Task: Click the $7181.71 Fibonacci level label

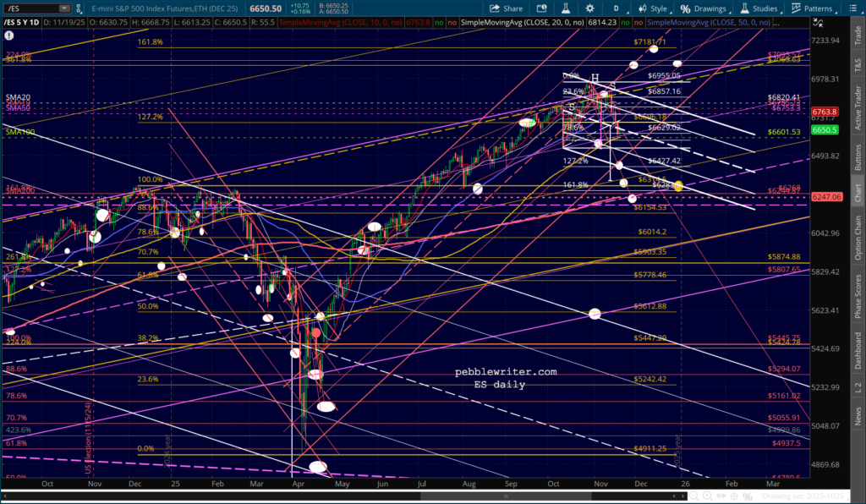Action: coord(650,42)
